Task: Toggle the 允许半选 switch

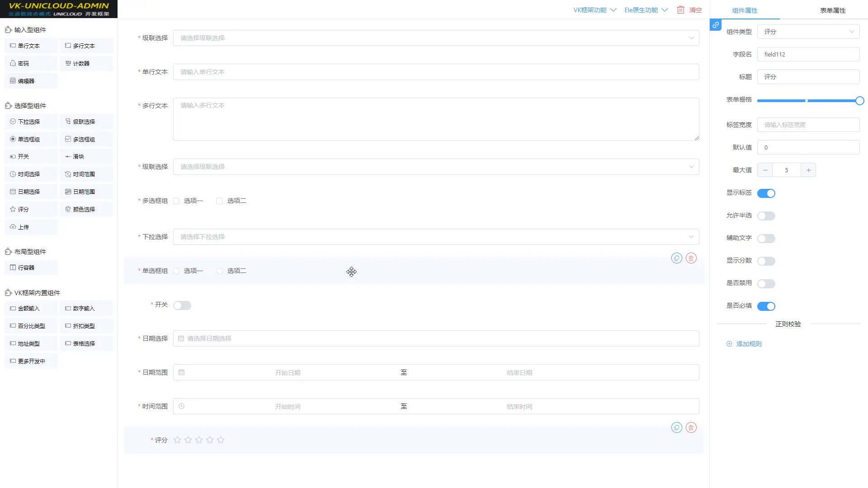Action: [x=766, y=216]
